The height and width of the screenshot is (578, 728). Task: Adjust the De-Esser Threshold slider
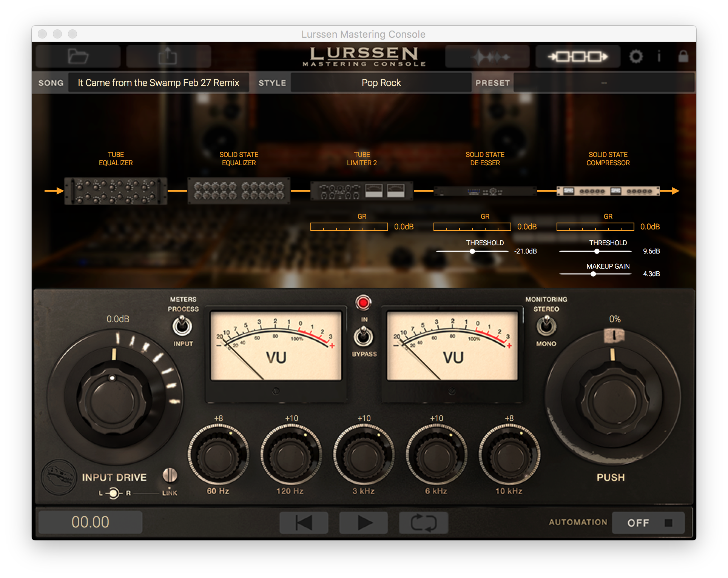coord(472,251)
